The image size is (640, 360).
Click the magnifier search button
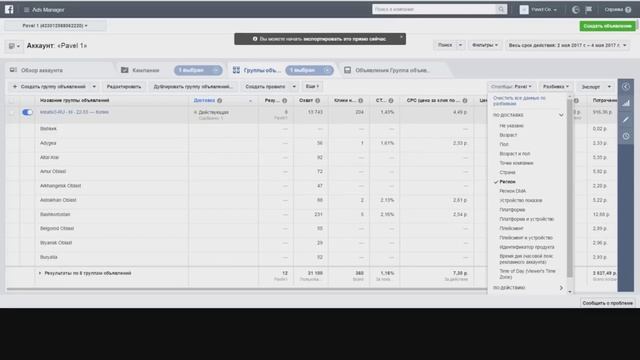coord(501,9)
